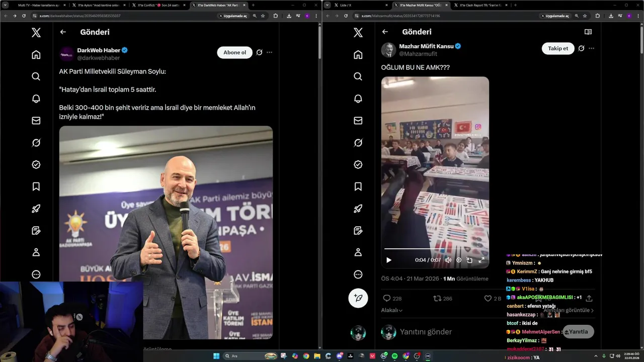This screenshot has height=362, width=644.
Task: Click taskbar search box Ara
Action: [x=251, y=356]
